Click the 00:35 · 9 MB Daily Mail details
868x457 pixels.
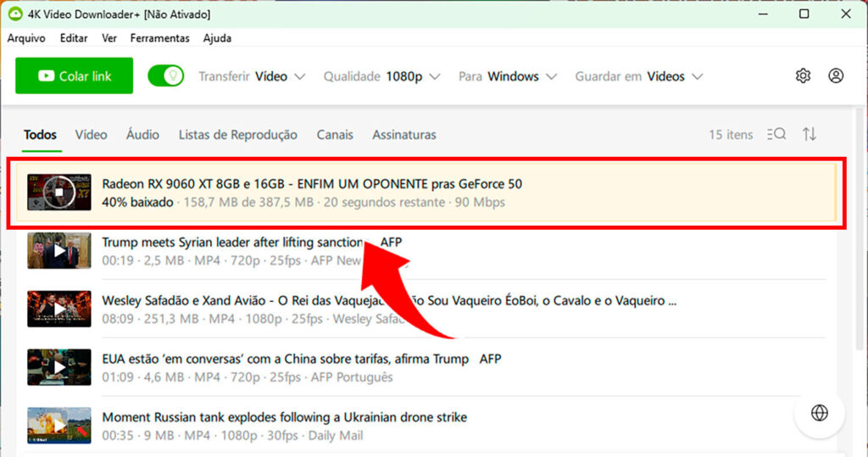[232, 436]
